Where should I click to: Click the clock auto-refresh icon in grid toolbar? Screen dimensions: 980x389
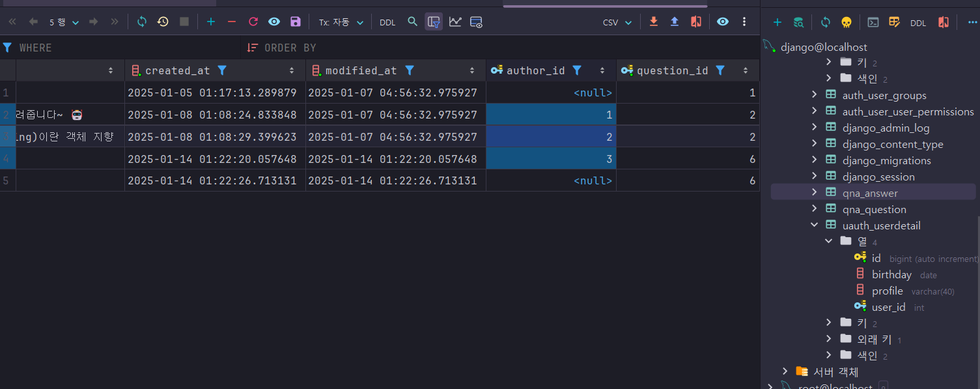[x=163, y=22]
